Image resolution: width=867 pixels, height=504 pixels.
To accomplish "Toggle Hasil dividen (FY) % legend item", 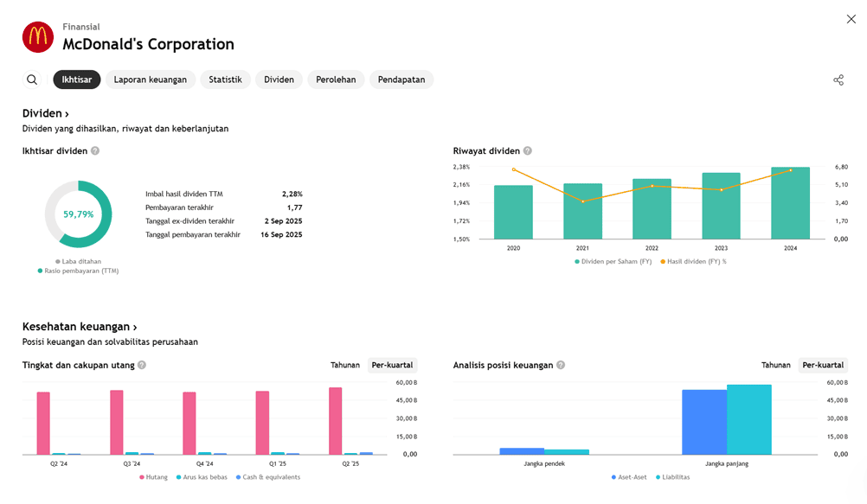I will click(693, 261).
